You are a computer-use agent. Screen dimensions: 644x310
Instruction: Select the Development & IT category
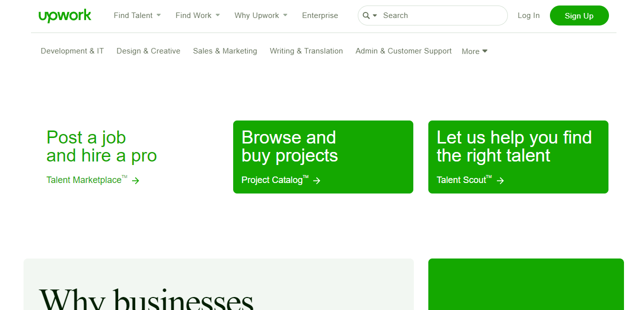(73, 51)
